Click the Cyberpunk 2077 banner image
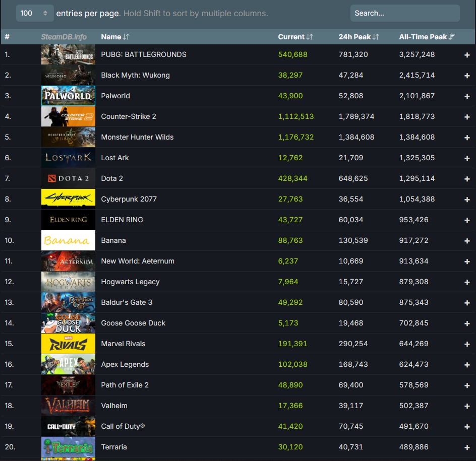The height and width of the screenshot is (461, 476). coord(68,199)
